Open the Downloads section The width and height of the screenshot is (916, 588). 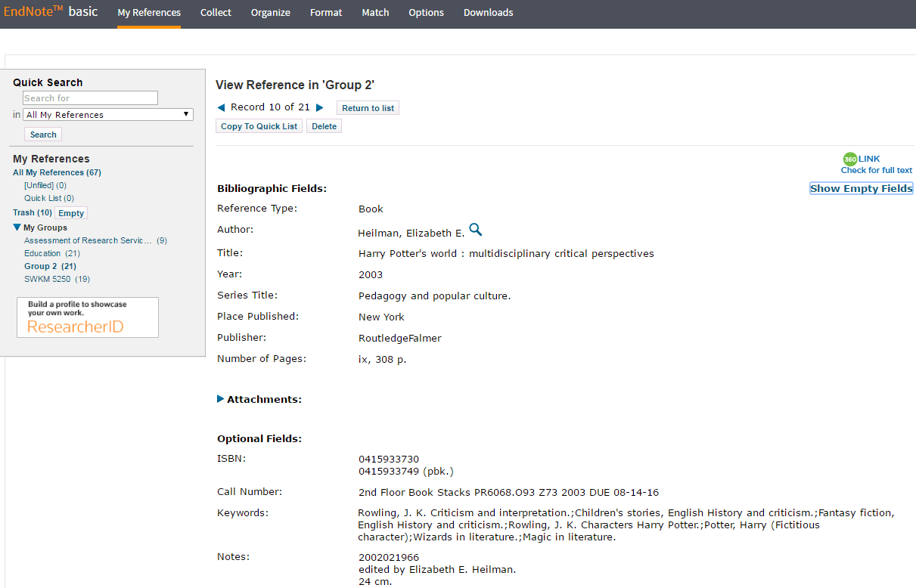coord(488,12)
